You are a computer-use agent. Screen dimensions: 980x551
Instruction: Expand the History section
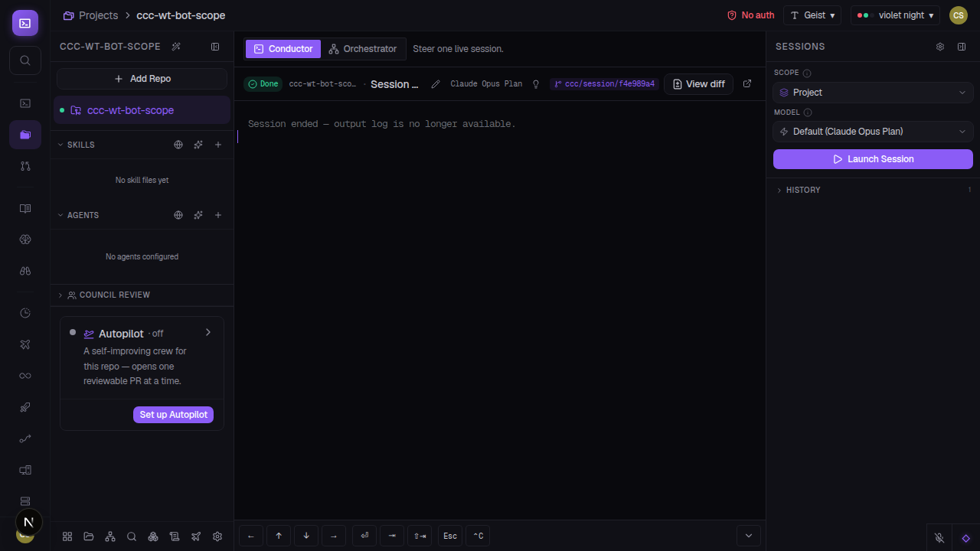[x=873, y=190]
